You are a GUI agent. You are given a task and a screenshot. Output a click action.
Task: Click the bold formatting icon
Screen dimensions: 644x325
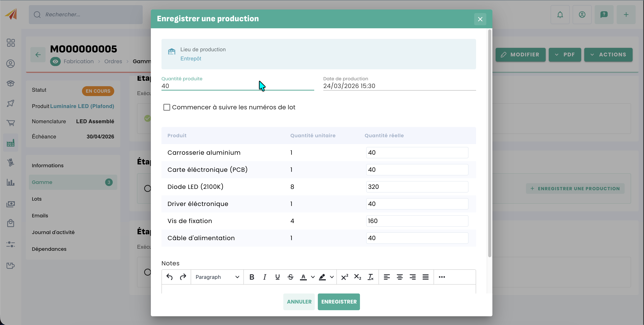[252, 277]
